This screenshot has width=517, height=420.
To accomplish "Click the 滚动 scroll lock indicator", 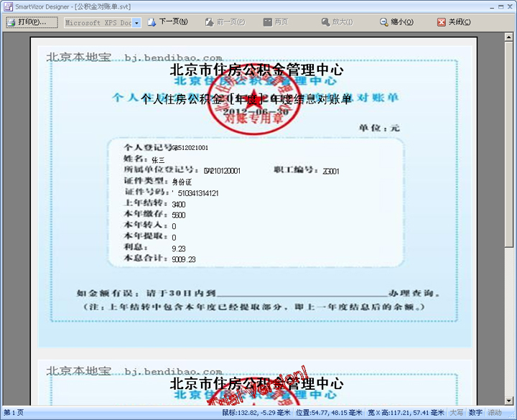I will 495,412.
